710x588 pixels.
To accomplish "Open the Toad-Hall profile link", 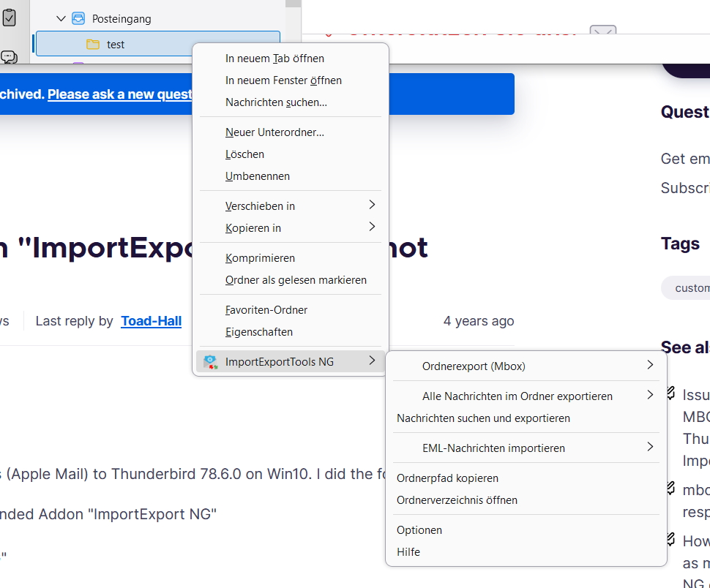I will pos(152,321).
